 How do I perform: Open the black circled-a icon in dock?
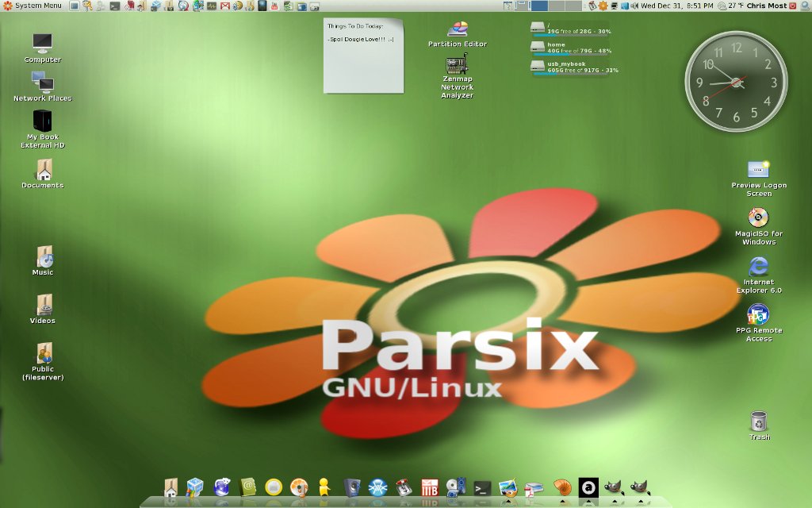(x=588, y=487)
